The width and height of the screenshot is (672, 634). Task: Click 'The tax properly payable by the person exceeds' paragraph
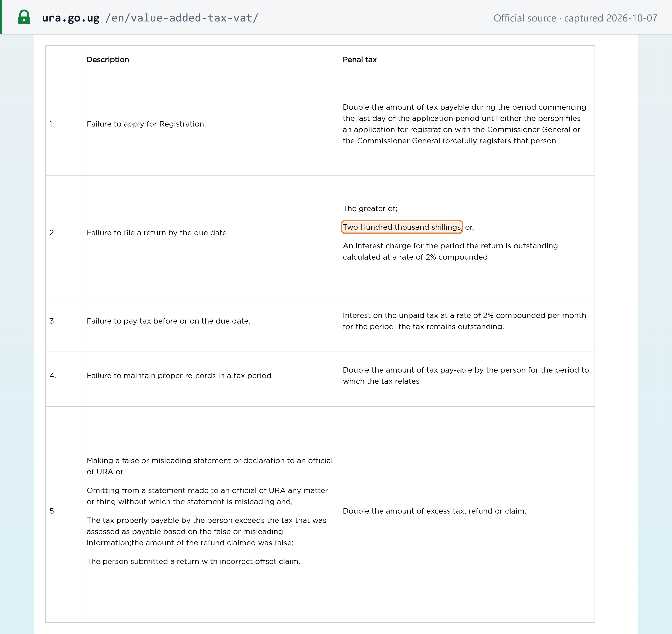[x=206, y=532]
